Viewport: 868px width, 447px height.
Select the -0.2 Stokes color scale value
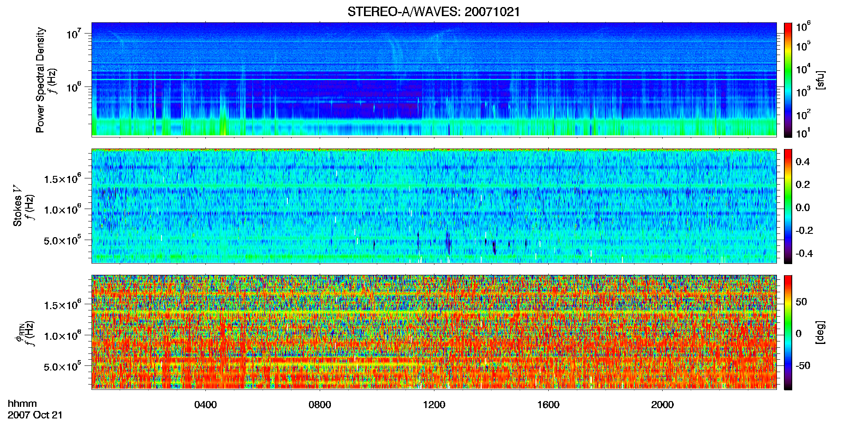[x=804, y=231]
